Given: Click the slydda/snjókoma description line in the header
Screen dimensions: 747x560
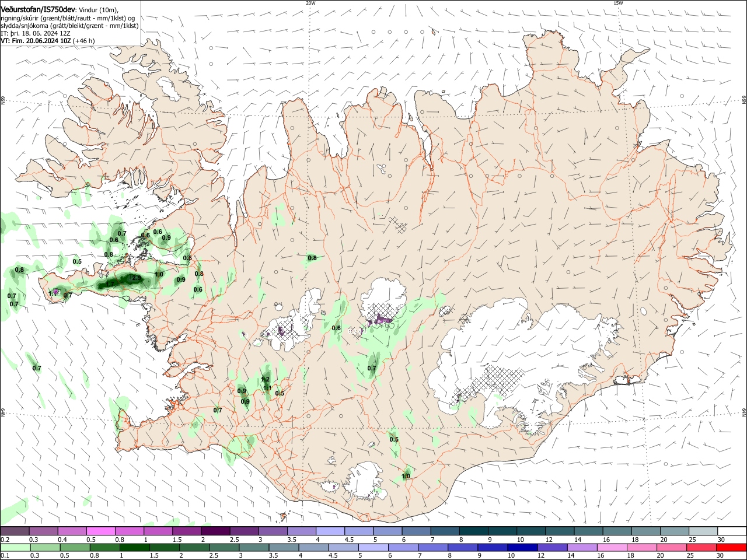Looking at the screenshot, I should (69, 26).
